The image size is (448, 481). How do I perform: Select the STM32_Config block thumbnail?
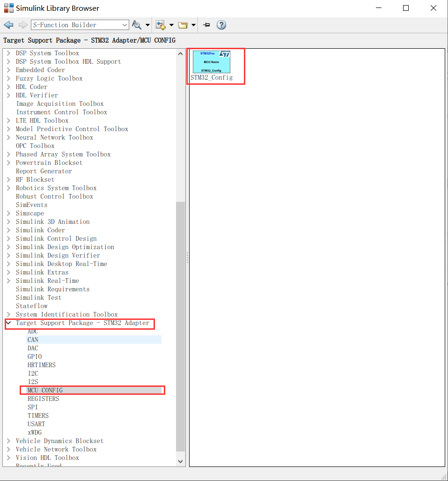point(213,61)
